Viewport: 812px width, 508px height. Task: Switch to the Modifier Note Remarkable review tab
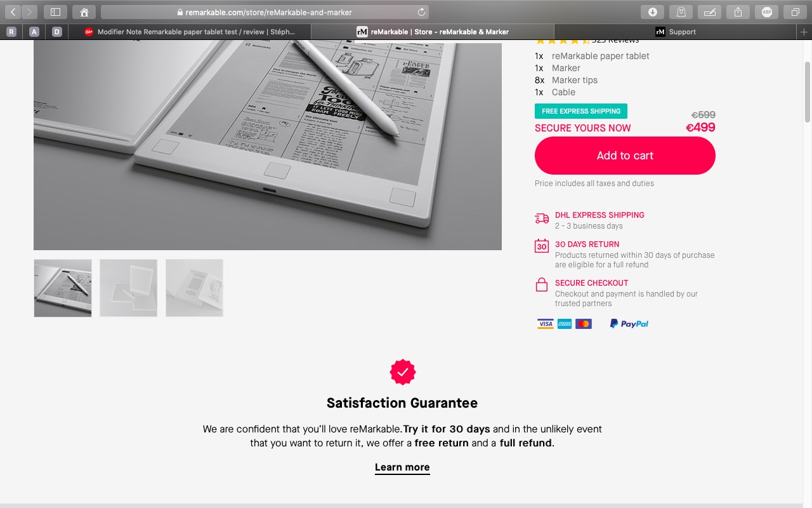pos(190,32)
